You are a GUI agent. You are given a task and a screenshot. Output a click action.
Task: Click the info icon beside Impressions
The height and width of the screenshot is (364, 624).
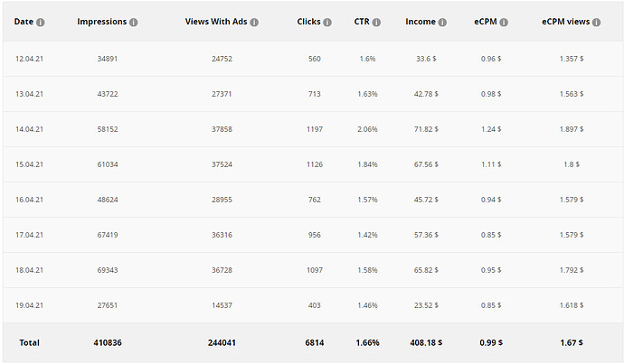(134, 22)
